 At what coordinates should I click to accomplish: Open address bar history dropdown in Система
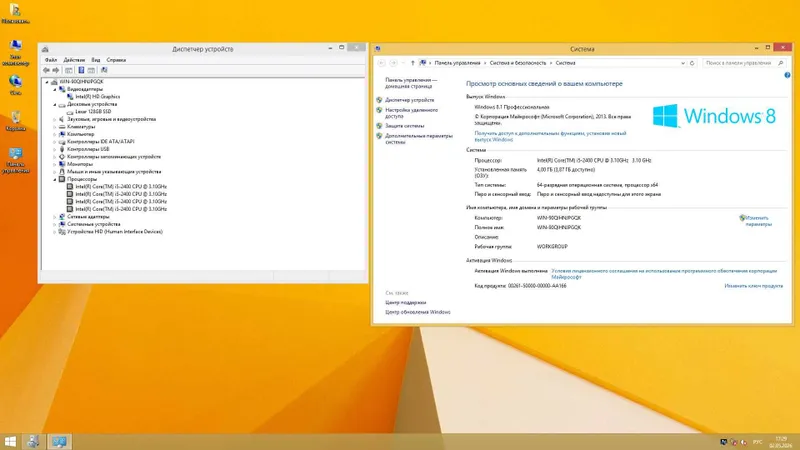[x=683, y=63]
